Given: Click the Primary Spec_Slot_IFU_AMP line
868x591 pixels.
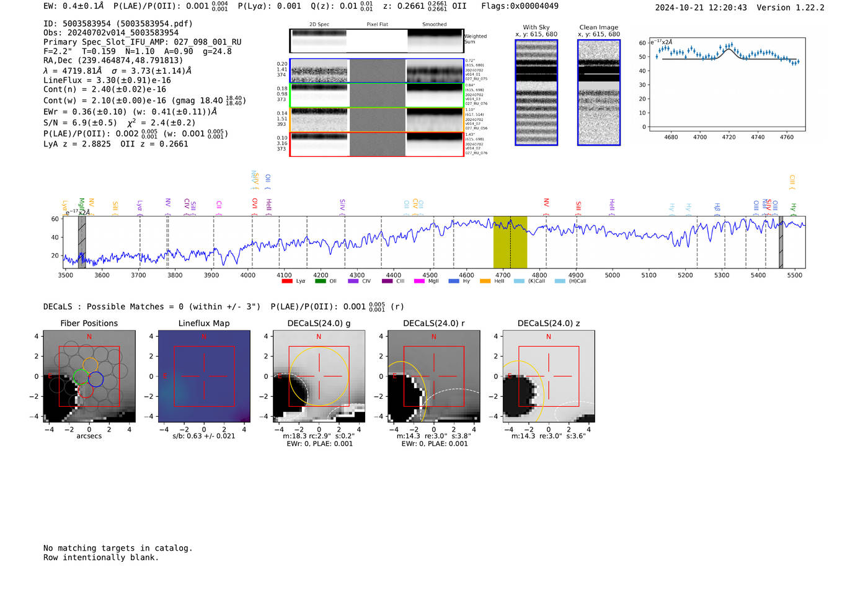Looking at the screenshot, I should pyautogui.click(x=143, y=42).
